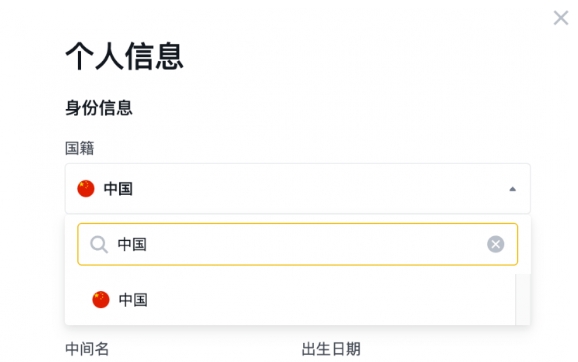This screenshot has width=578, height=362.
Task: Click the magnifier search icon in the dropdown
Action: tap(99, 244)
